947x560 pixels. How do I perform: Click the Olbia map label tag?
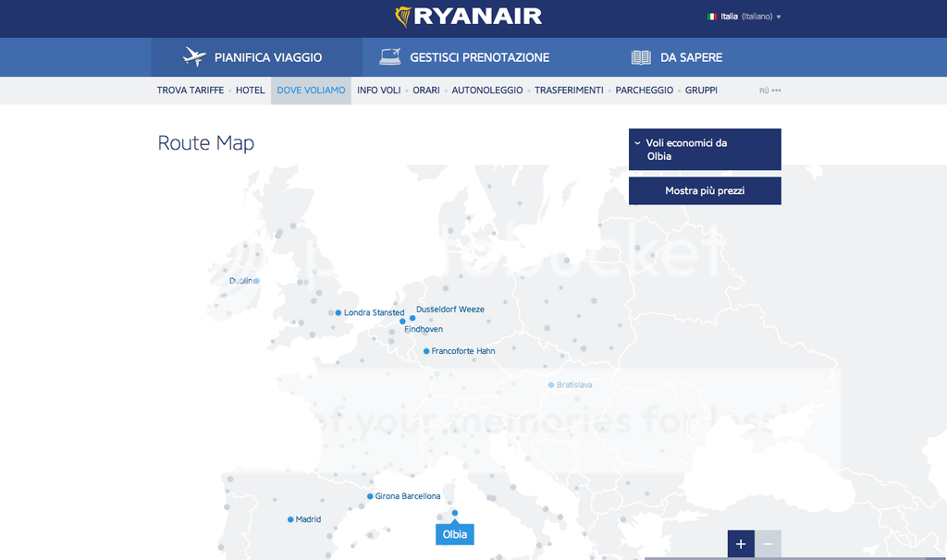tap(455, 534)
